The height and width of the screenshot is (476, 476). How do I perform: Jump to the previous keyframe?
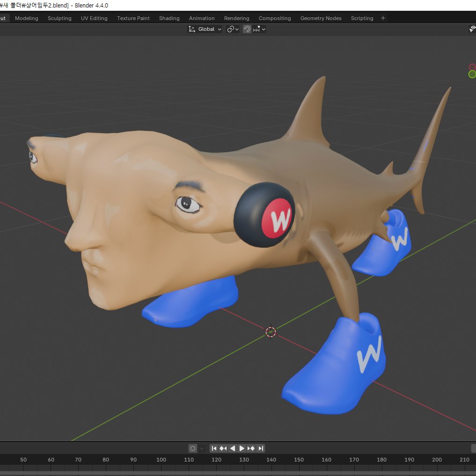tap(223, 448)
